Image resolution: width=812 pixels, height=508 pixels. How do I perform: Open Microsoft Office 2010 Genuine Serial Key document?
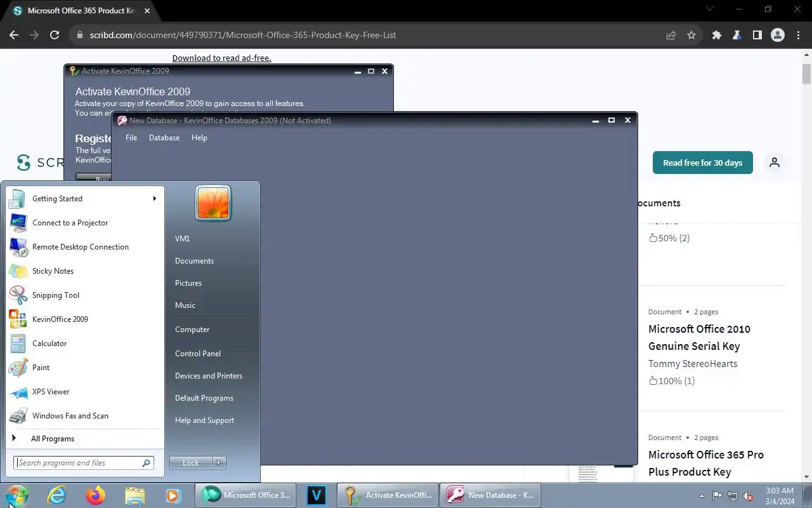699,338
